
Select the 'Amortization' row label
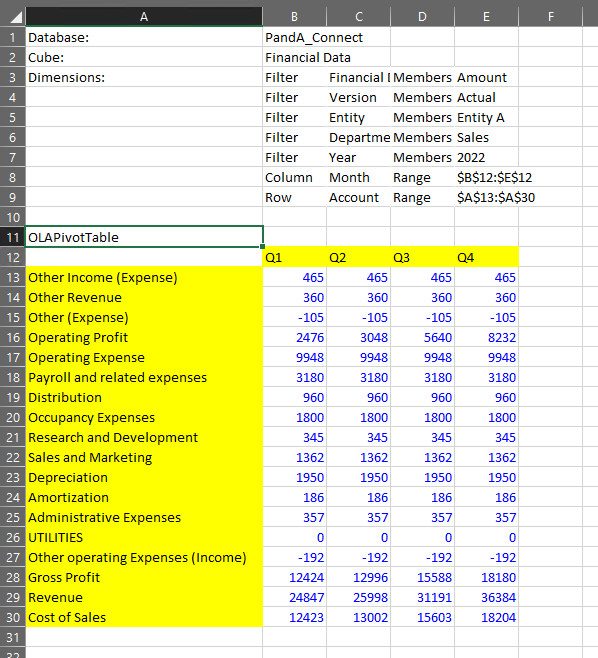tap(144, 497)
